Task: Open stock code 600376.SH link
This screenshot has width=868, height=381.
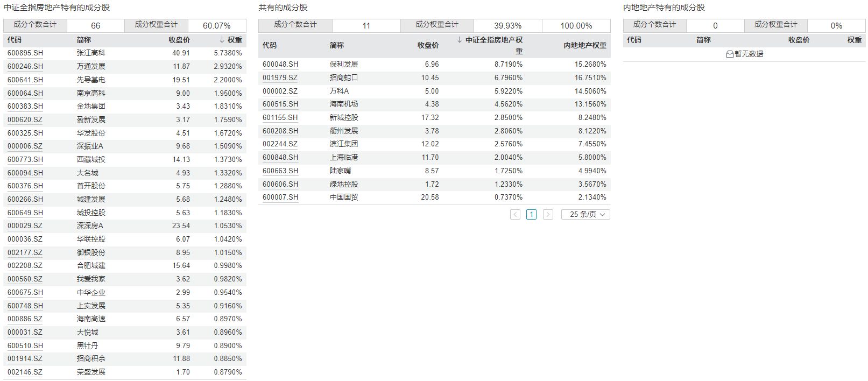Action: 25,186
